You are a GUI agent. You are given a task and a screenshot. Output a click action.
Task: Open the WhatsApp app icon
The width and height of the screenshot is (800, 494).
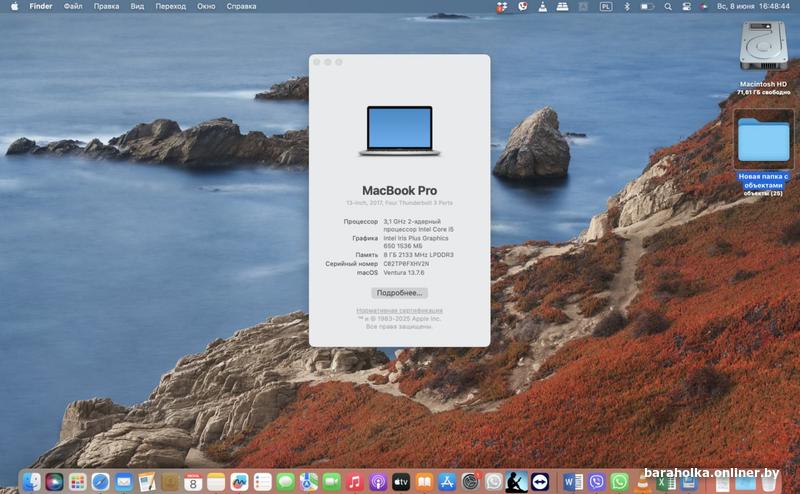tap(619, 482)
